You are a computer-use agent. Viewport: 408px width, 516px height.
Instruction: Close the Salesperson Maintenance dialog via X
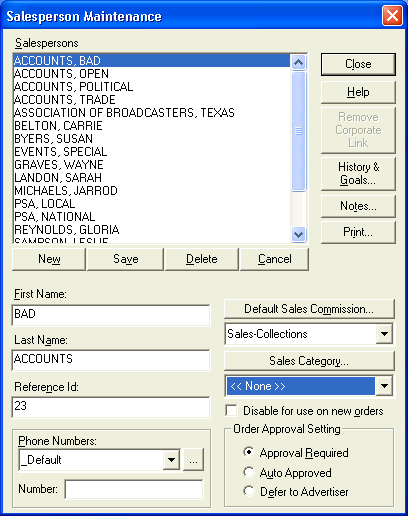392,16
